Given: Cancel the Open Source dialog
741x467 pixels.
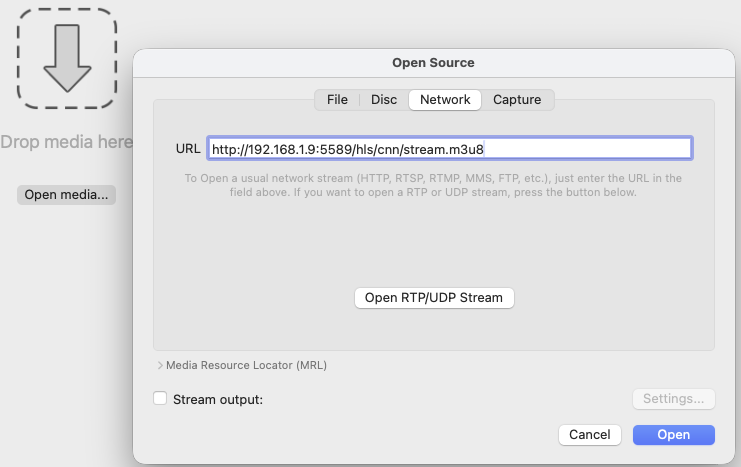Looking at the screenshot, I should 590,435.
